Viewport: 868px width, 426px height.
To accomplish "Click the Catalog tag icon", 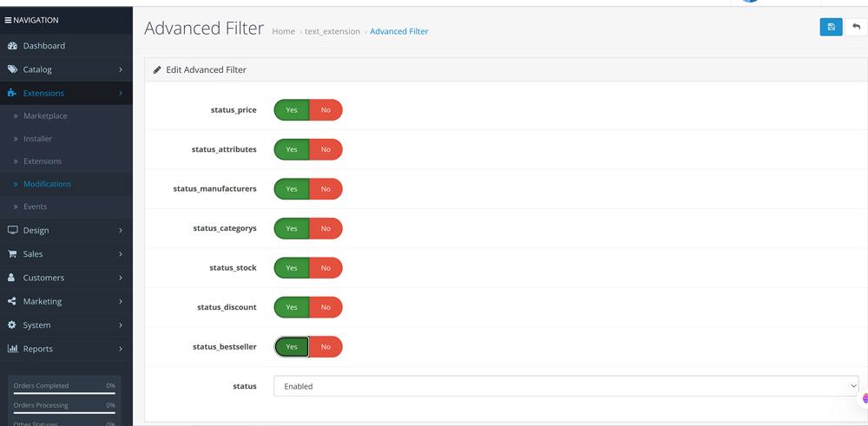I will click(12, 69).
